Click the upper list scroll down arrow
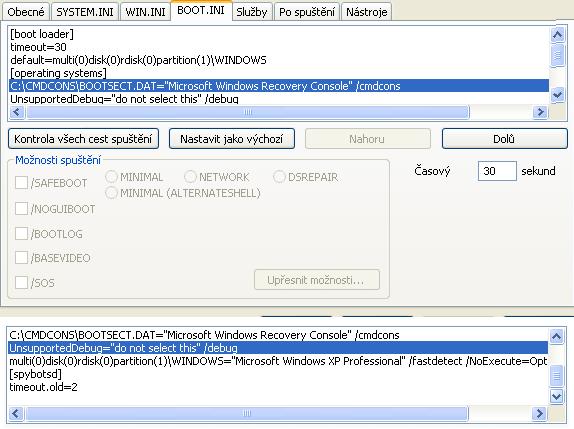 click(557, 95)
